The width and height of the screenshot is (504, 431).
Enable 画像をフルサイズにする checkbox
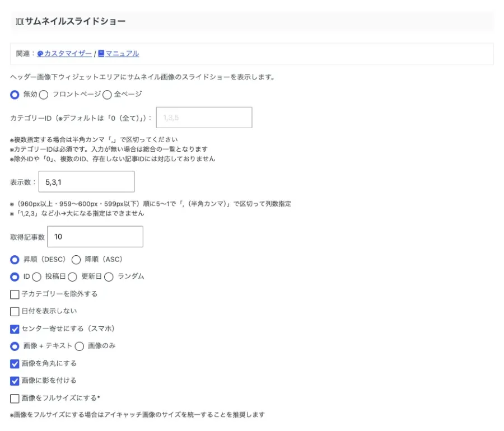pyautogui.click(x=15, y=398)
